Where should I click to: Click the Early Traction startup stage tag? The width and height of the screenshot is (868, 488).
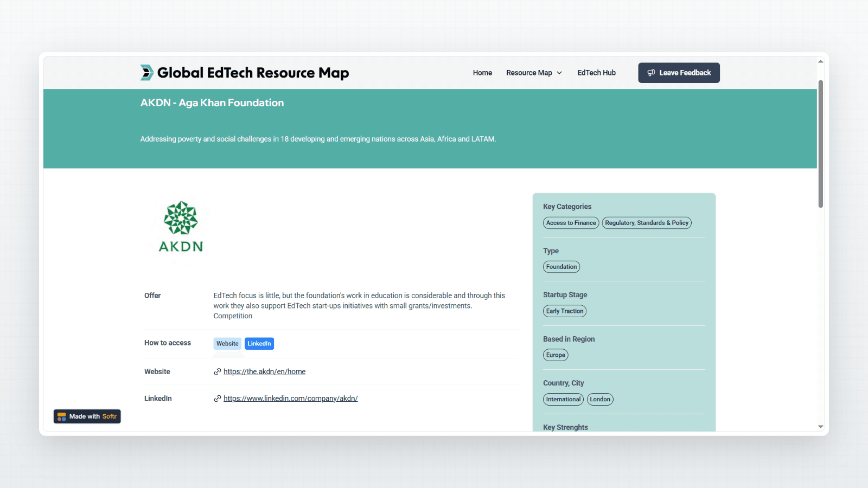click(565, 311)
